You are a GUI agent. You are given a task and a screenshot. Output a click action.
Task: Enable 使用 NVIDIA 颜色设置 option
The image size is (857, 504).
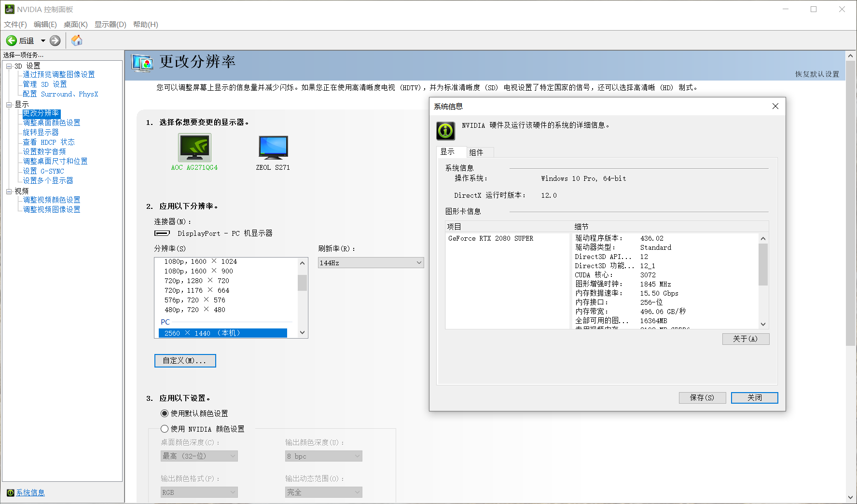(164, 428)
